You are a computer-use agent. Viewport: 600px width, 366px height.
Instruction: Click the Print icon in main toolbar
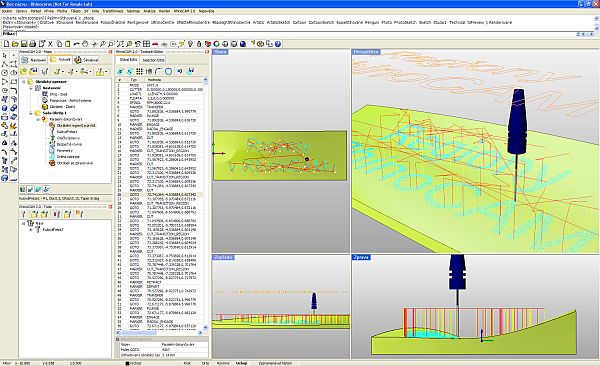(x=33, y=44)
